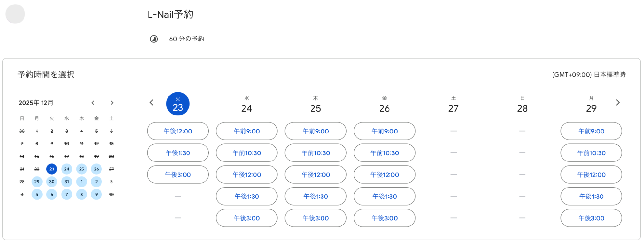This screenshot has width=644, height=248.
Task: Choose 午前9:00 slot on Wednesday 24
Action: click(247, 131)
